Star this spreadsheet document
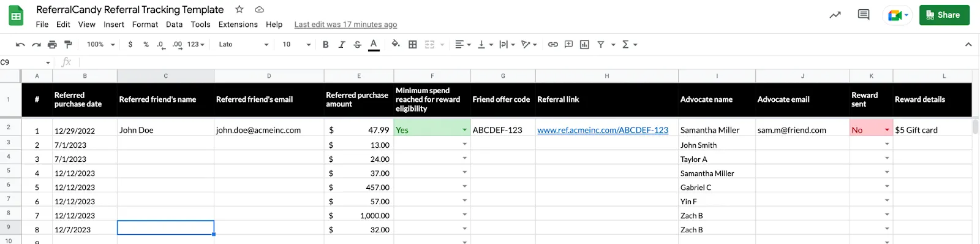Image resolution: width=980 pixels, height=244 pixels. point(239,9)
